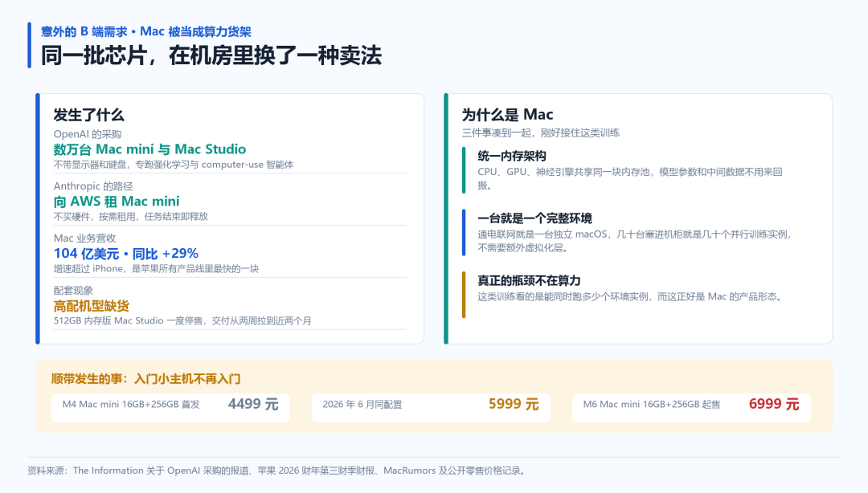This screenshot has width=868, height=493.
Task: Click the label Anthropic 的路径
Action: 93,186
